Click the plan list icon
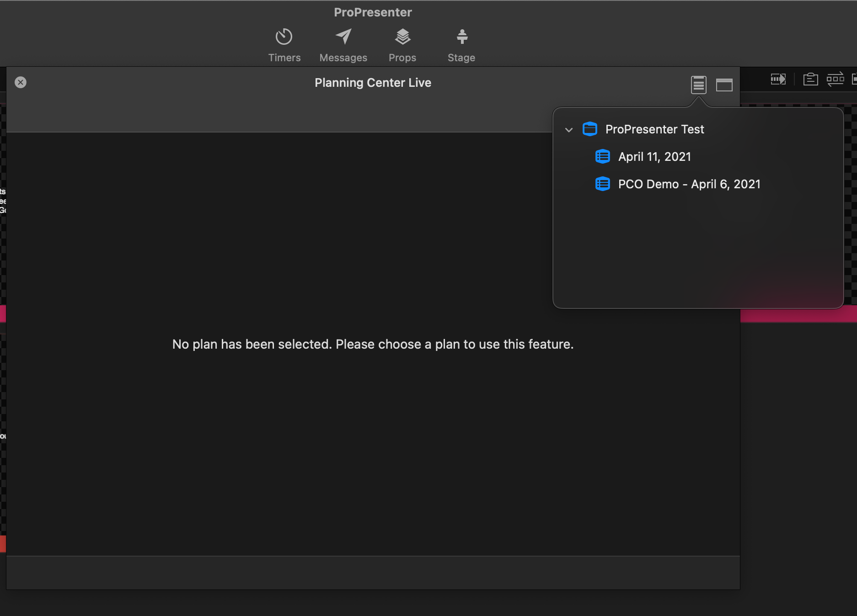The width and height of the screenshot is (857, 616). pyautogui.click(x=698, y=85)
